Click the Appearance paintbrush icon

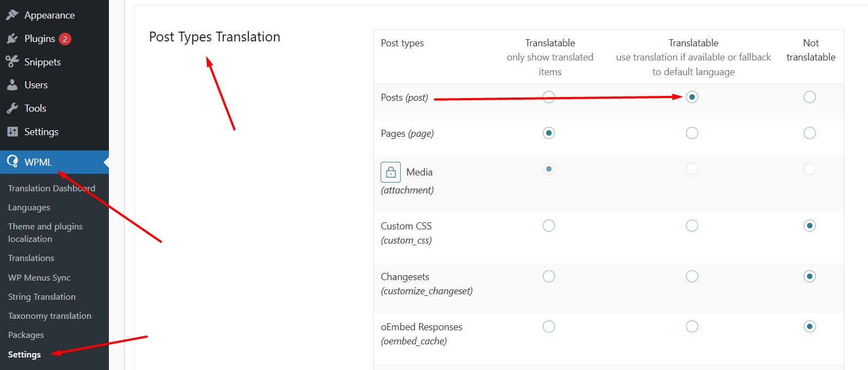coord(12,15)
